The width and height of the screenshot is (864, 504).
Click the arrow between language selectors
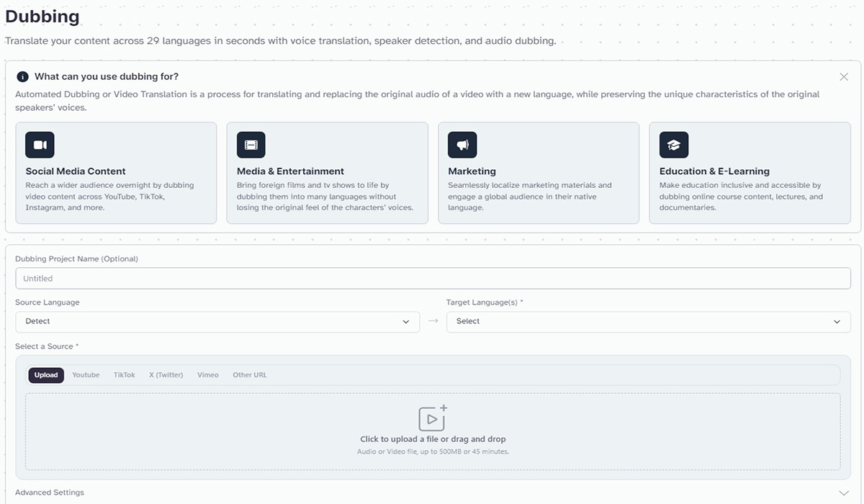point(433,321)
